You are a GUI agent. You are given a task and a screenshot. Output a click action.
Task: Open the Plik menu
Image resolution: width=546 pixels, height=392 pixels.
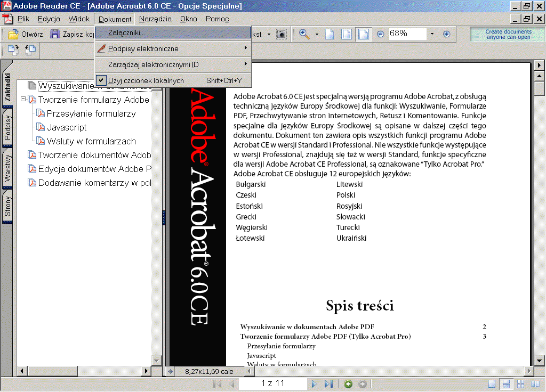23,19
